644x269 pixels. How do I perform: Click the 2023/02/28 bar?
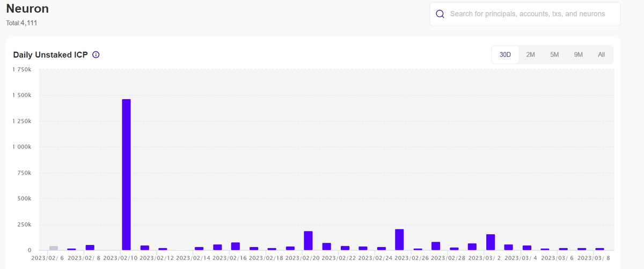[x=454, y=249]
